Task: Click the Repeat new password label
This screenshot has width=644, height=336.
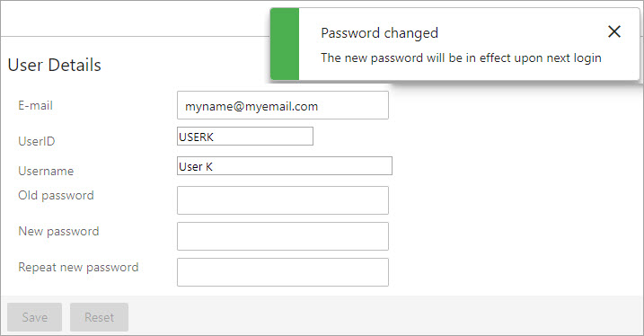Action: pyautogui.click(x=78, y=268)
